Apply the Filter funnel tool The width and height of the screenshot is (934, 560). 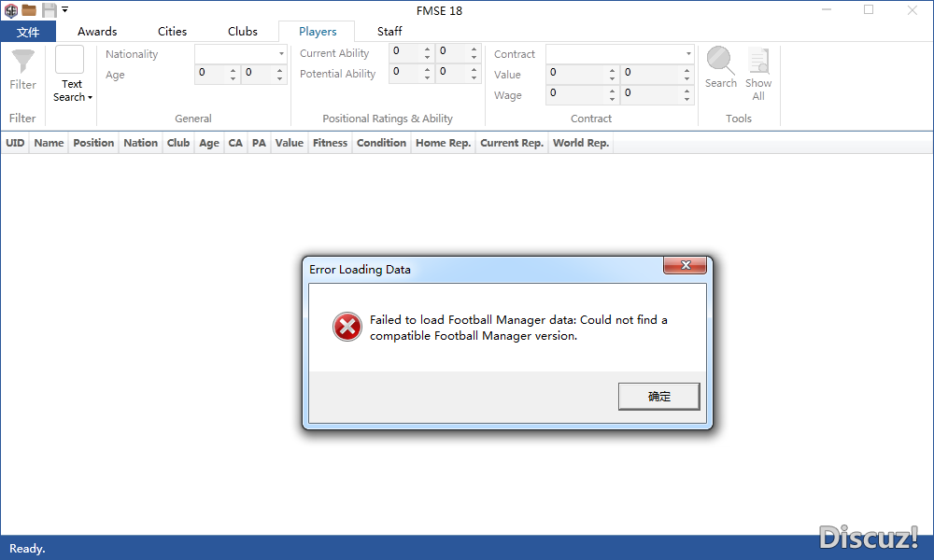22,70
